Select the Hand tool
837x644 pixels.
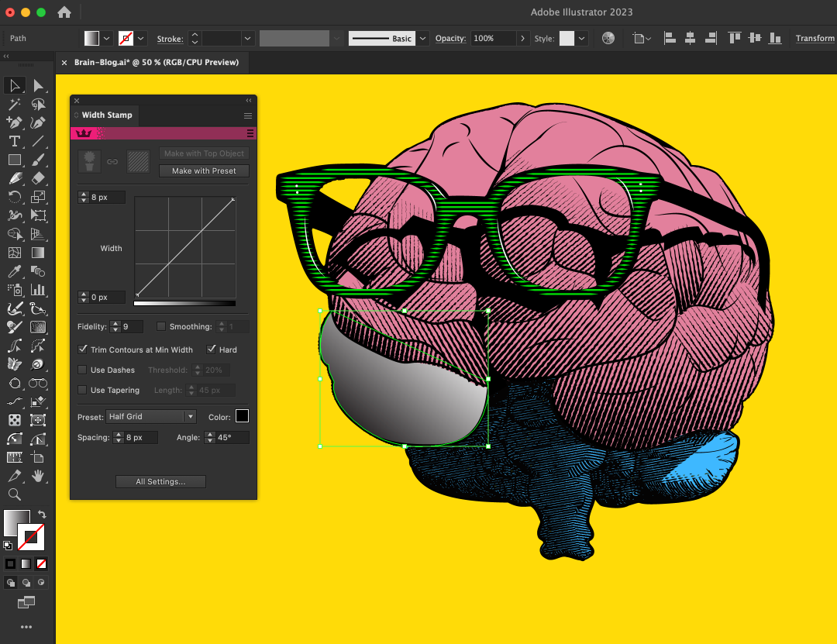(x=38, y=476)
